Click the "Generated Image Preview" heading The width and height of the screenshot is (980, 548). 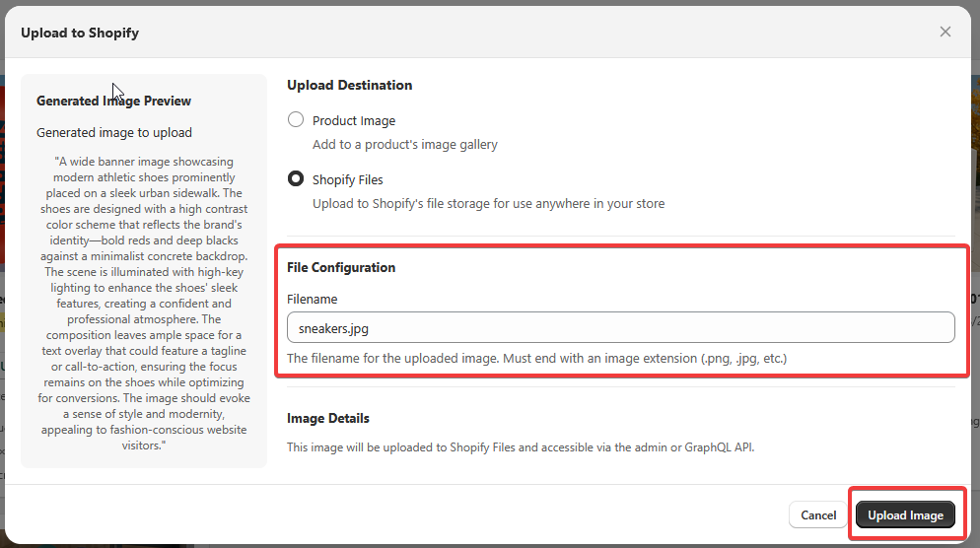(113, 101)
